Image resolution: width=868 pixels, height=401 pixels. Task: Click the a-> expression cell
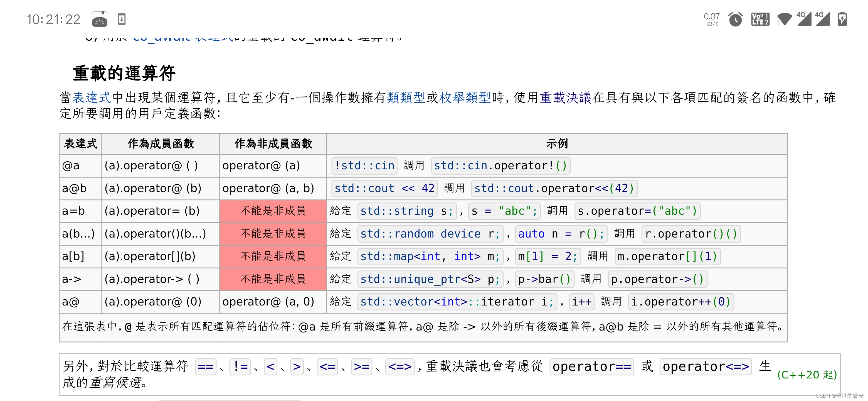[80, 279]
